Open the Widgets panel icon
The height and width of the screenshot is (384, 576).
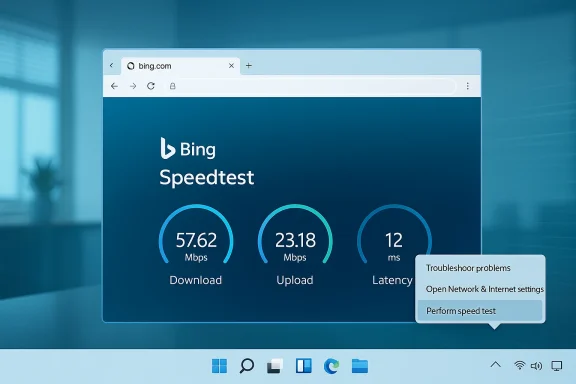click(303, 366)
